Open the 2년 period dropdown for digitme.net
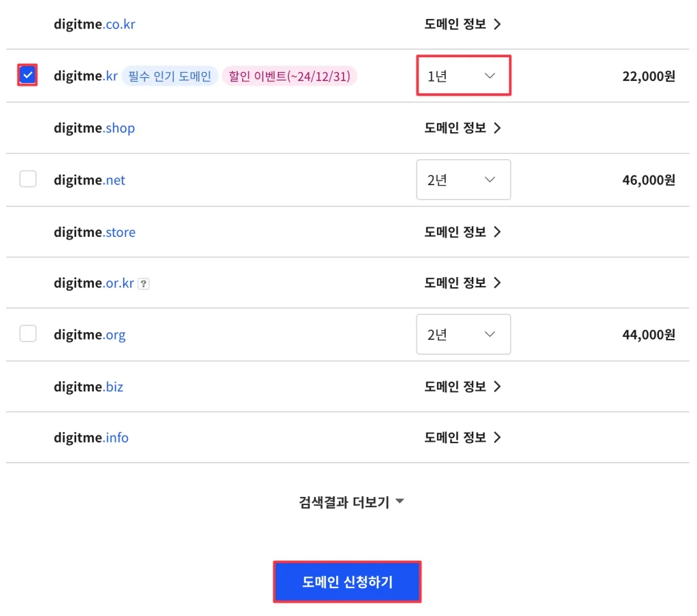The image size is (697, 616). 463,180
